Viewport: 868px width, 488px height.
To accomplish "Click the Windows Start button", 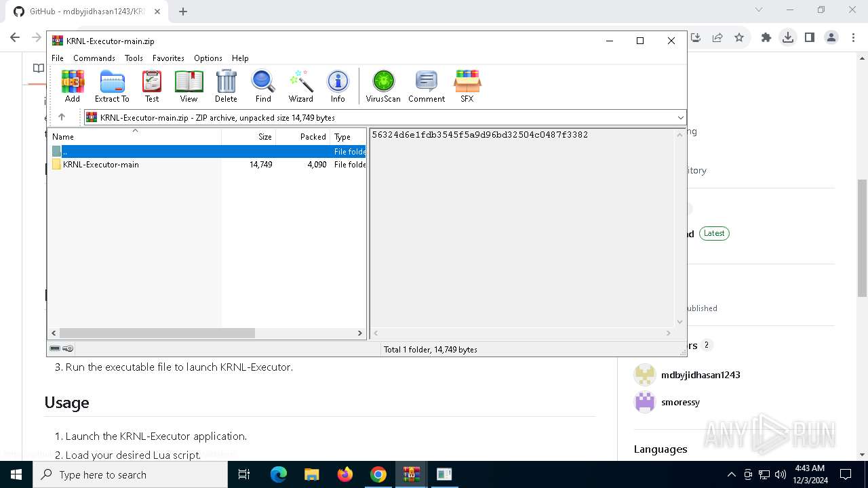I will click(16, 474).
